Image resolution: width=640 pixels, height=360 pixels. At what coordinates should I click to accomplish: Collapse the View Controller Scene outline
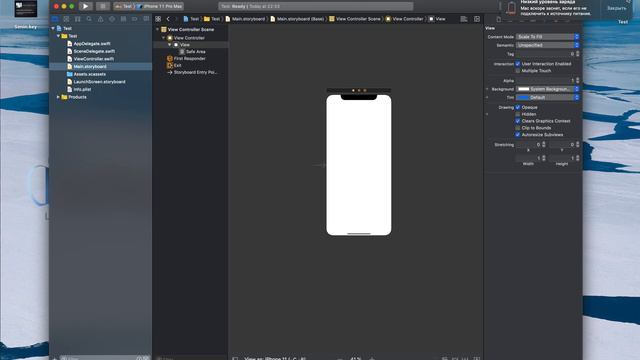(158, 29)
